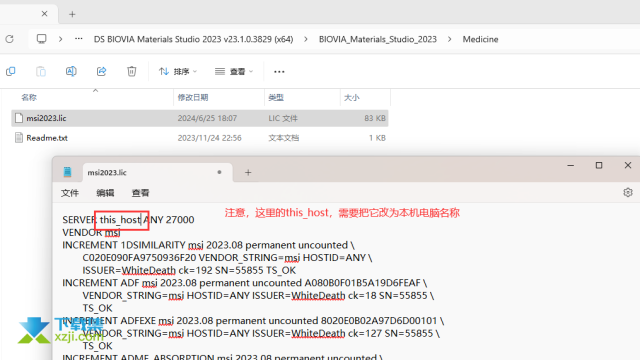The width and height of the screenshot is (640, 360).
Task: Close the Notepad window
Action: point(628,165)
